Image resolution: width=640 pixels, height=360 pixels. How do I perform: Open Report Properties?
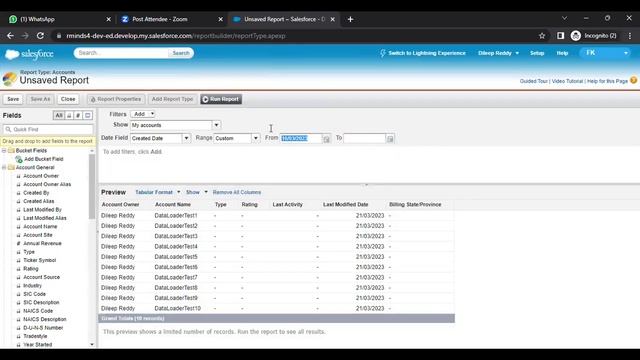point(116,99)
